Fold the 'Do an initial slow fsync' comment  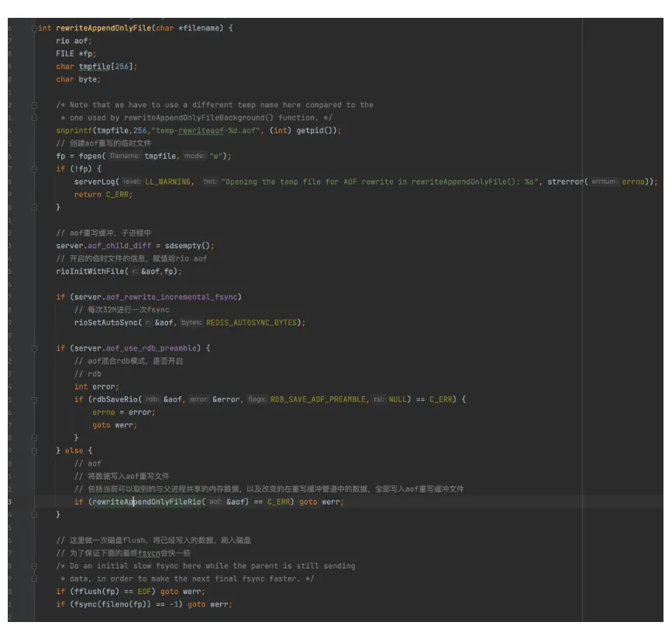coord(34,566)
